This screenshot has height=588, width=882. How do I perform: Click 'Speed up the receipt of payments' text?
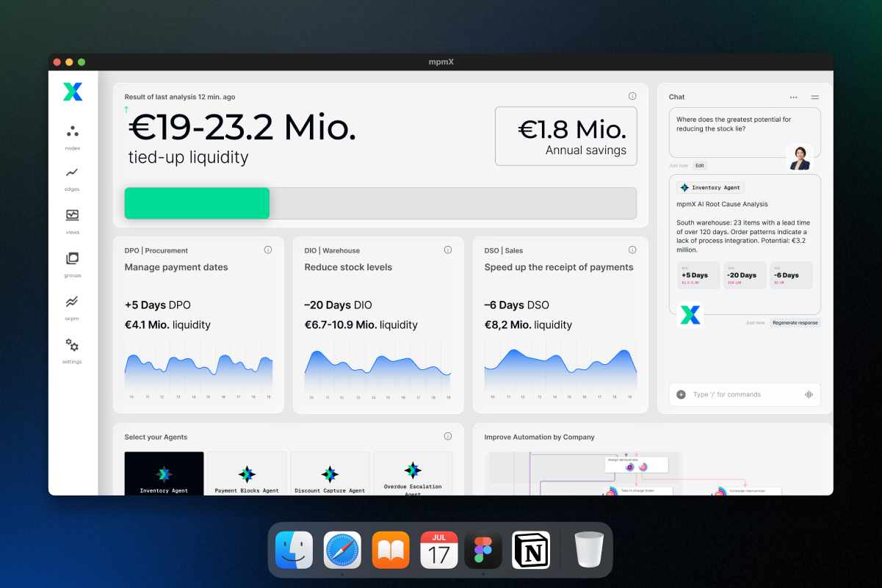pos(559,267)
